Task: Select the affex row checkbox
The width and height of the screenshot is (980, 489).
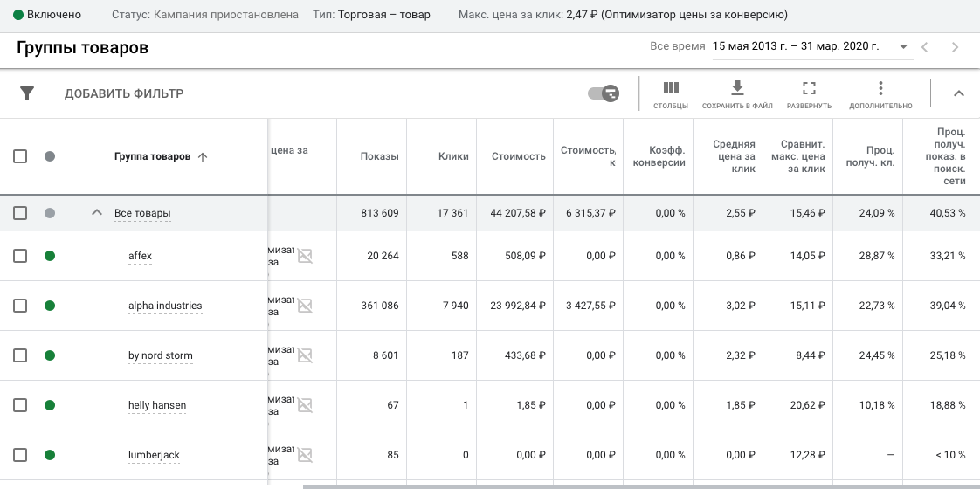Action: point(20,256)
